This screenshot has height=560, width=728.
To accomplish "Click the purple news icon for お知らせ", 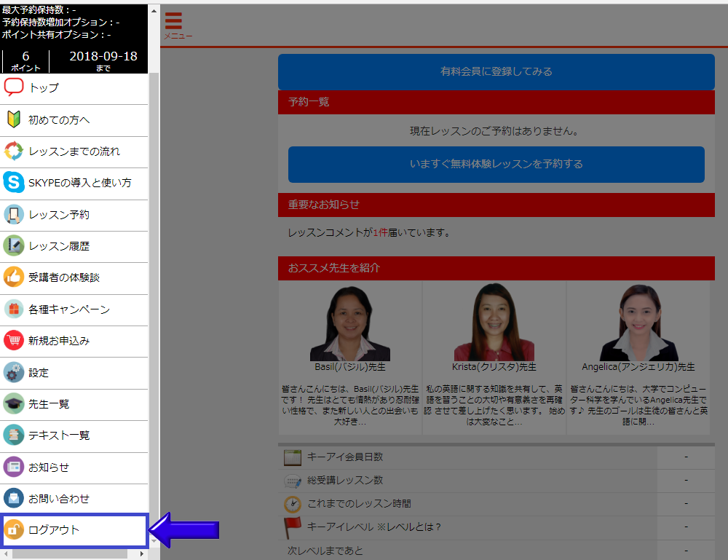I will click(x=13, y=467).
